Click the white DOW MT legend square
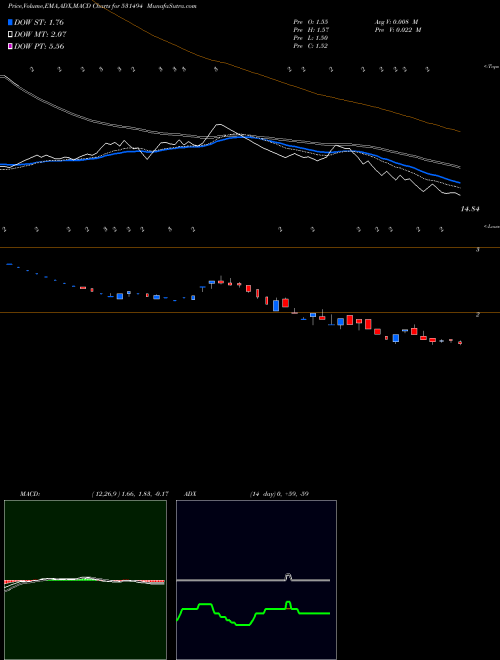The image size is (500, 660). [10, 35]
